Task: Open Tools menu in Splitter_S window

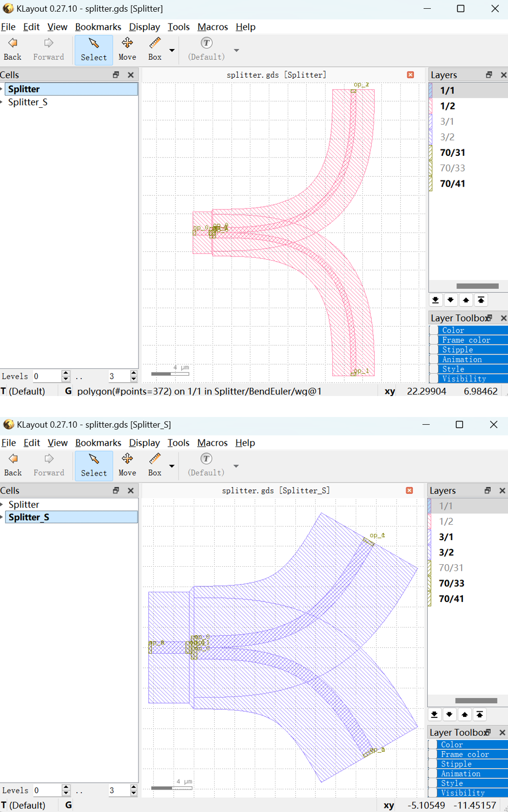Action: (x=178, y=443)
